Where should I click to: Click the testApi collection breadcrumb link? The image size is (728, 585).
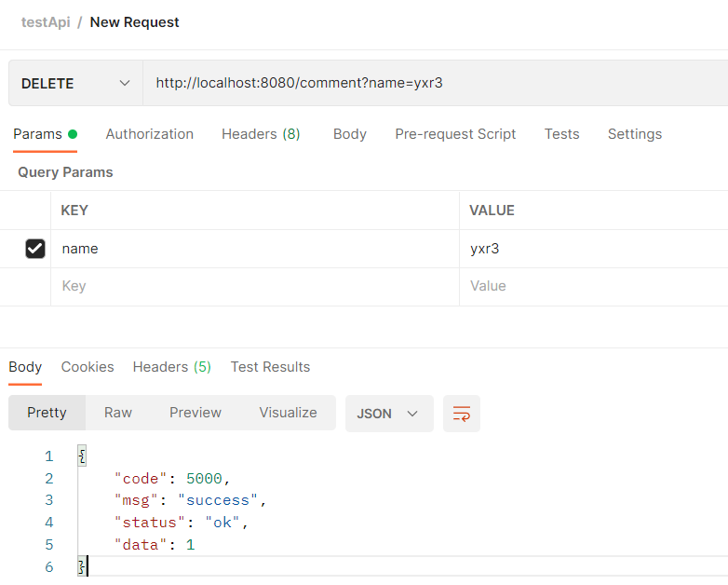pos(46,22)
